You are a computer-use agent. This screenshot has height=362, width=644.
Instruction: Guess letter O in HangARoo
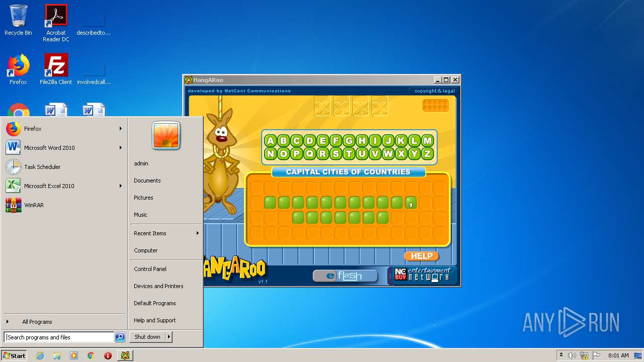pos(283,154)
